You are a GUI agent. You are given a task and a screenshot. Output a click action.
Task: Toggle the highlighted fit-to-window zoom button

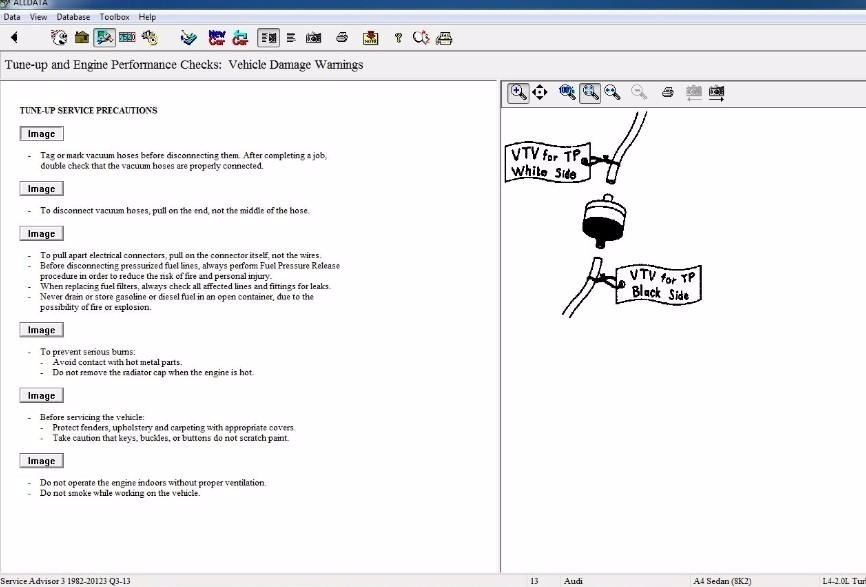coord(590,92)
